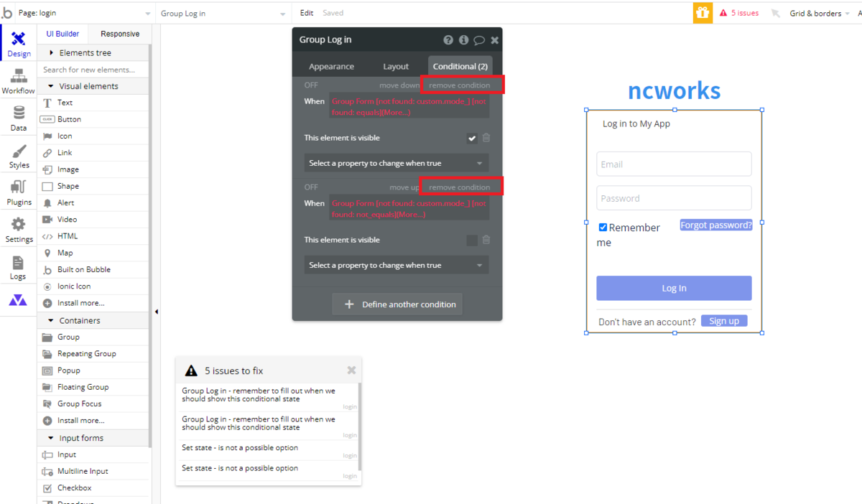
Task: Open the Design tab in sidebar
Action: tap(19, 45)
